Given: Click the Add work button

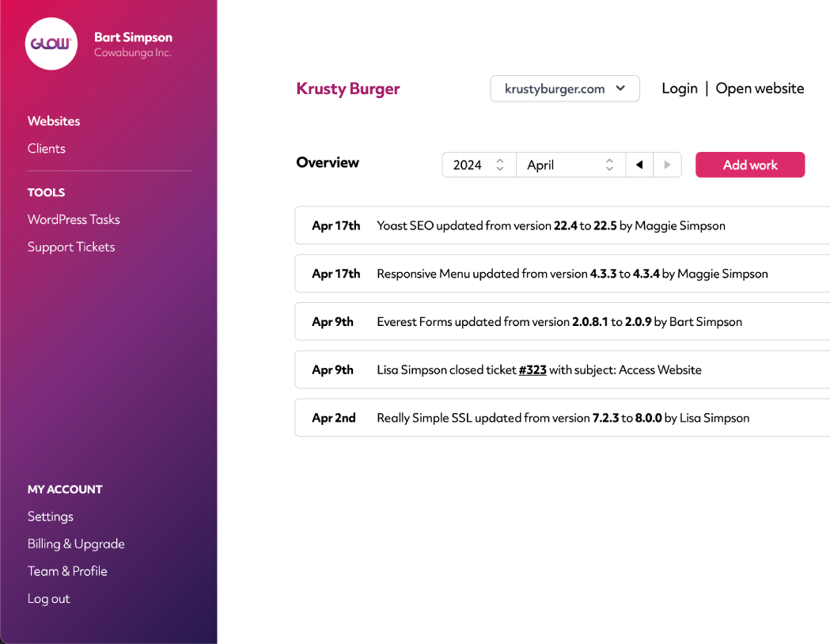Looking at the screenshot, I should tap(750, 165).
